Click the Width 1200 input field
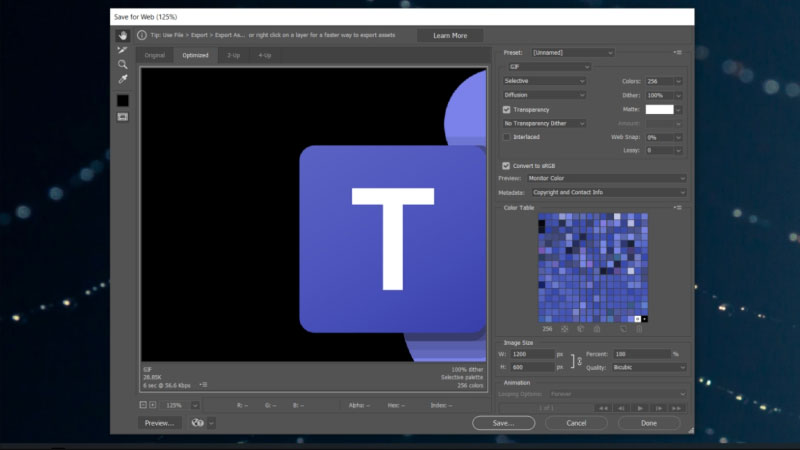The image size is (800, 450). (533, 354)
